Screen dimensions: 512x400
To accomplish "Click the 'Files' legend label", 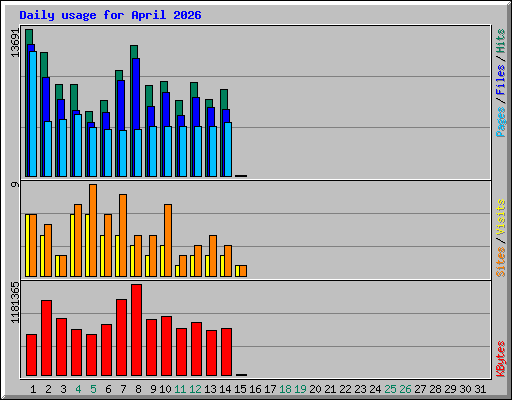I will click(x=501, y=80).
